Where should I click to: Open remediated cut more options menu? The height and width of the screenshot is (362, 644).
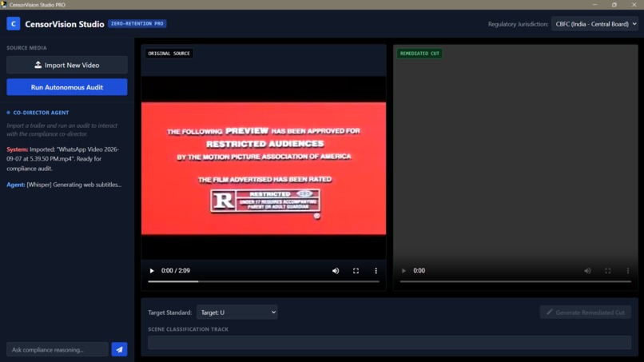pyautogui.click(x=627, y=271)
